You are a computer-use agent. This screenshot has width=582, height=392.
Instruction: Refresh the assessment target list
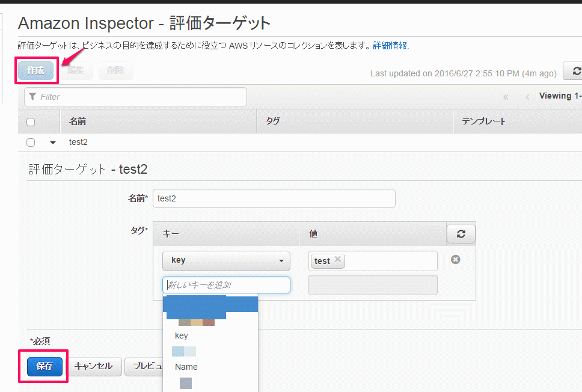coord(574,71)
